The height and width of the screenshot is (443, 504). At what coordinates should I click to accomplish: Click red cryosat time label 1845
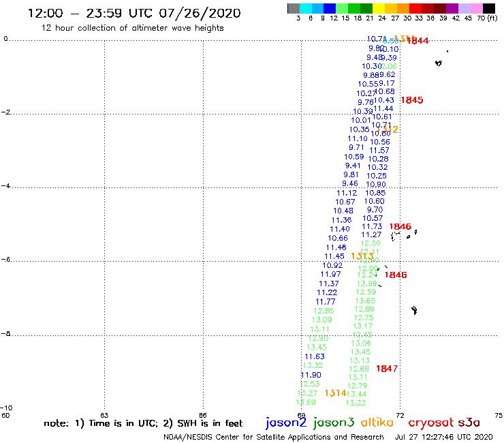pyautogui.click(x=412, y=100)
